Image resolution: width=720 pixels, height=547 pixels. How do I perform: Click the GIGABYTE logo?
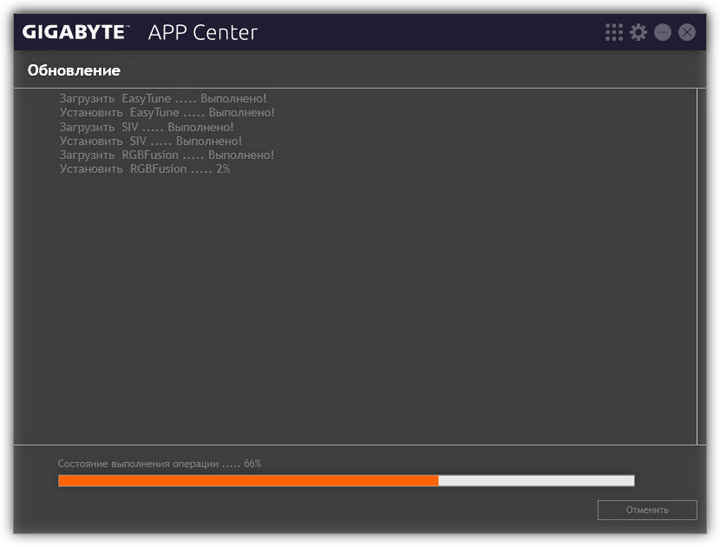76,32
